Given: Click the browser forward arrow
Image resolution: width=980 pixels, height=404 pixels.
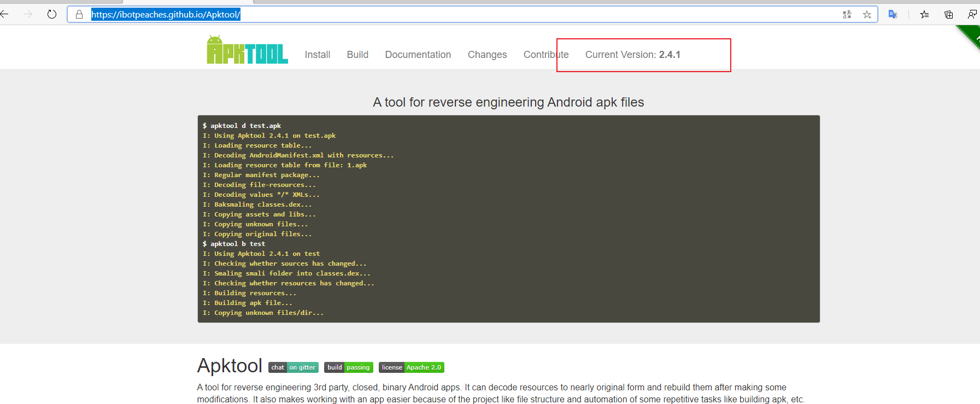Looking at the screenshot, I should (x=28, y=14).
